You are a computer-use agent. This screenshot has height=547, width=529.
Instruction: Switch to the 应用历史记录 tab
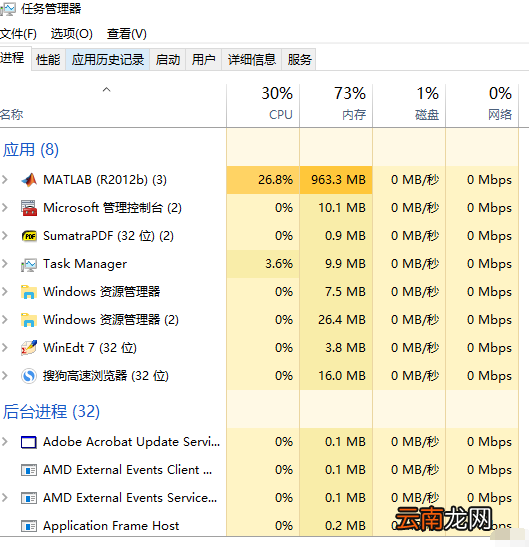[x=107, y=60]
